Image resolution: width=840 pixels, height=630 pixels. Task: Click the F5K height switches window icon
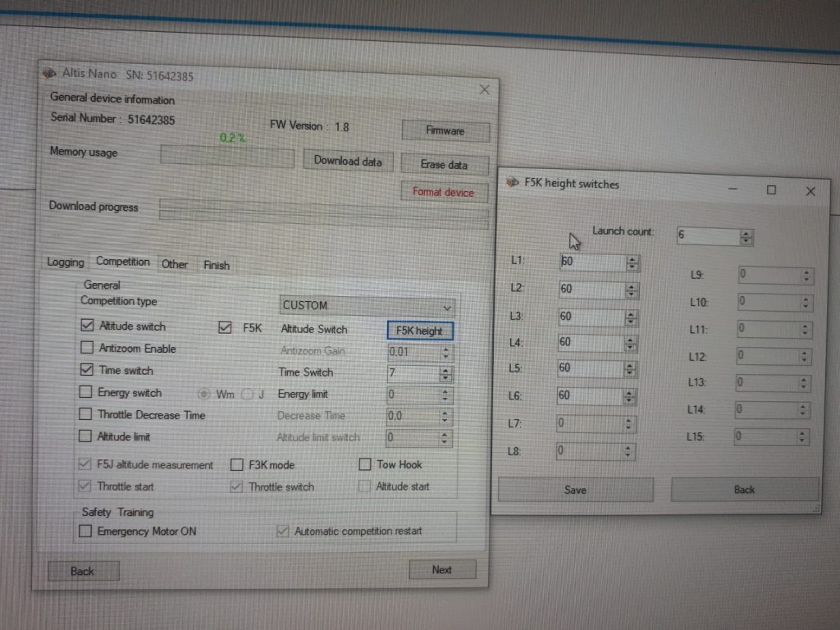pos(512,182)
